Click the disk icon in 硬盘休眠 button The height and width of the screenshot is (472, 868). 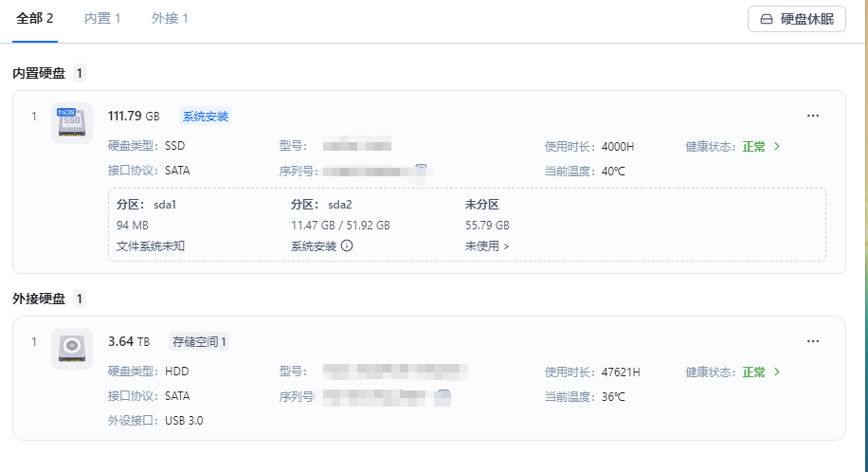[x=768, y=19]
